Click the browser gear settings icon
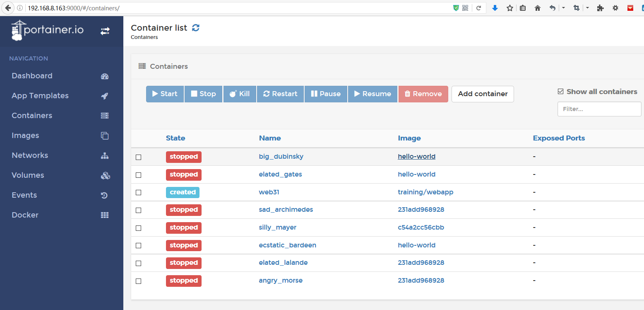This screenshot has height=310, width=644. pos(615,8)
